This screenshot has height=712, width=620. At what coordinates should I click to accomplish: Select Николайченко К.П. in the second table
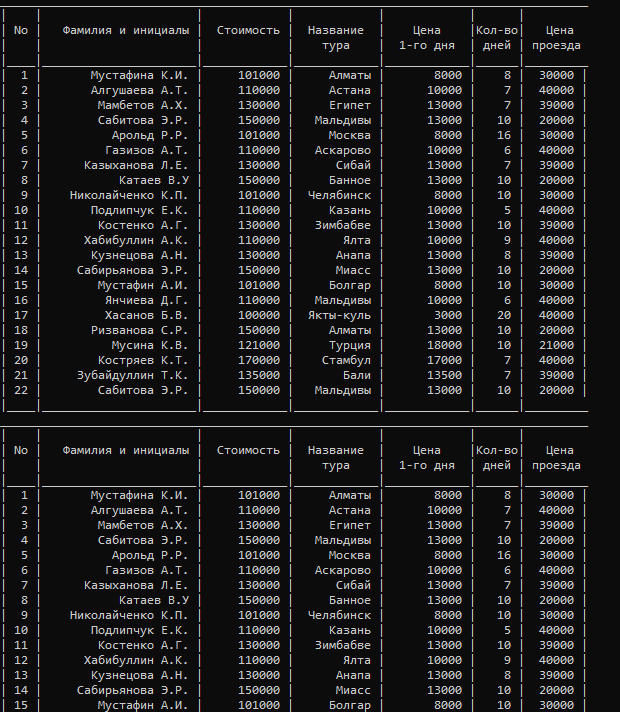point(129,615)
